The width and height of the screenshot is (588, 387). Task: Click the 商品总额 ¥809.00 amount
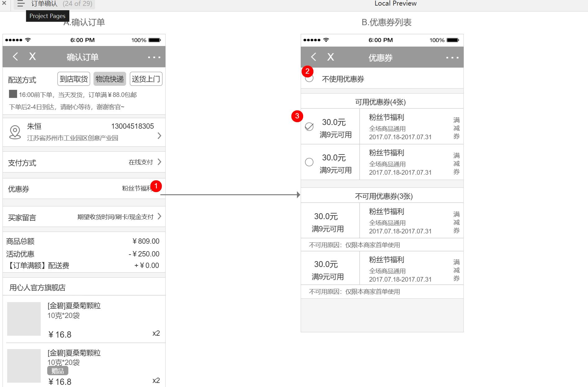pos(146,241)
